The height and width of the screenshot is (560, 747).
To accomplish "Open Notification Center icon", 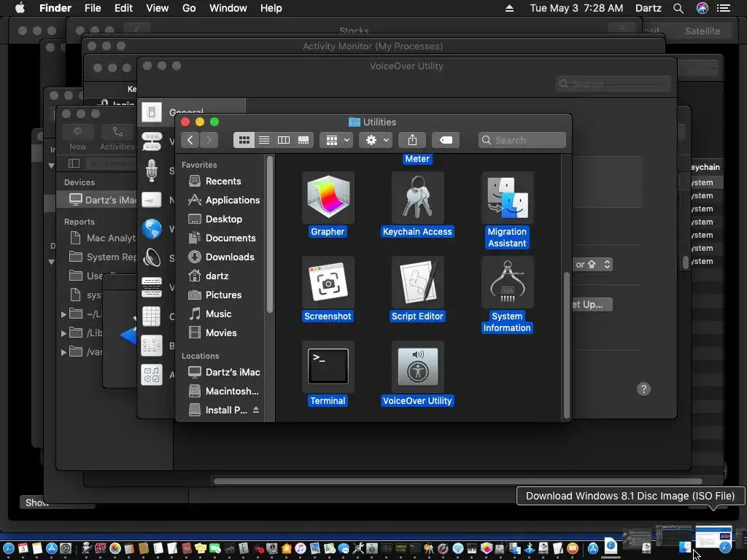I will (724, 8).
